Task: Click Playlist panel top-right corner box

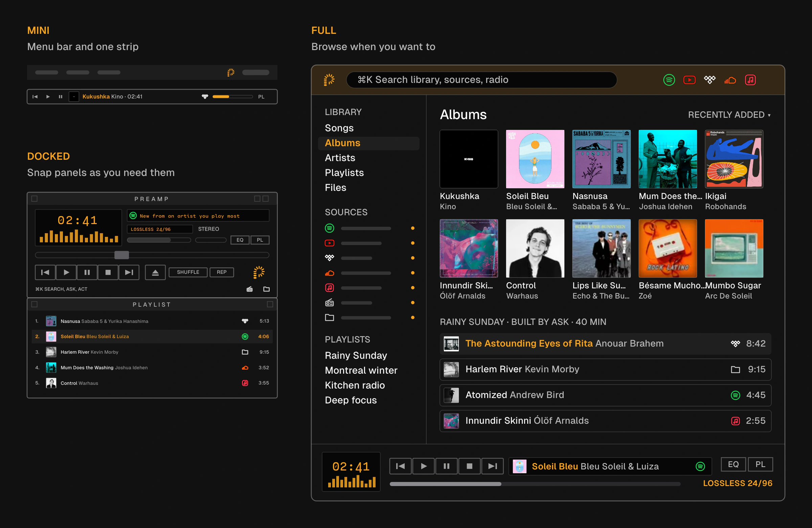Action: 270,304
